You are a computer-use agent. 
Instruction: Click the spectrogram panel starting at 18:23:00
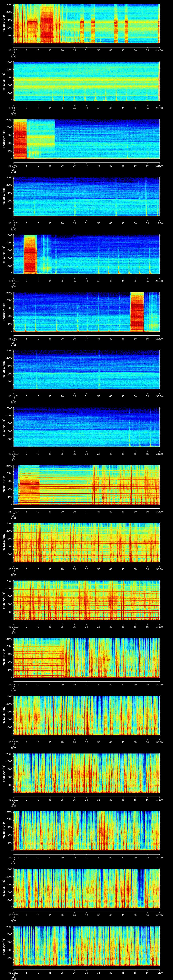coord(86,24)
